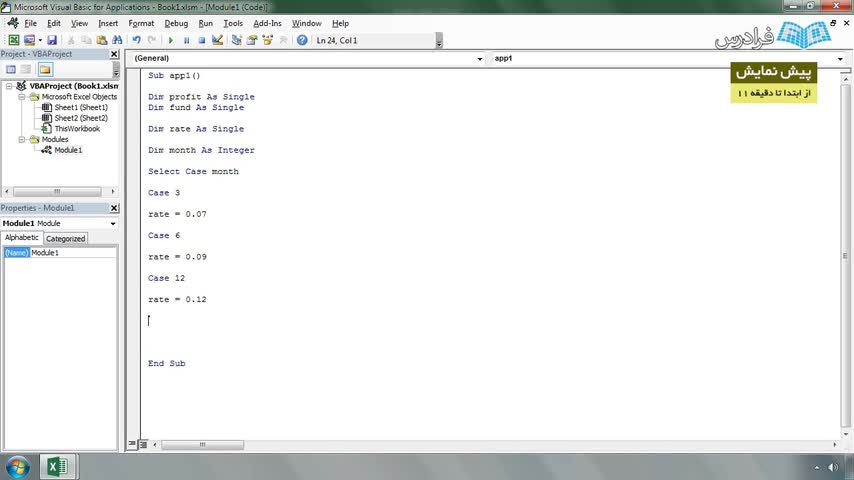The width and height of the screenshot is (854, 480).
Task: Open the Windows Start button
Action: click(18, 467)
